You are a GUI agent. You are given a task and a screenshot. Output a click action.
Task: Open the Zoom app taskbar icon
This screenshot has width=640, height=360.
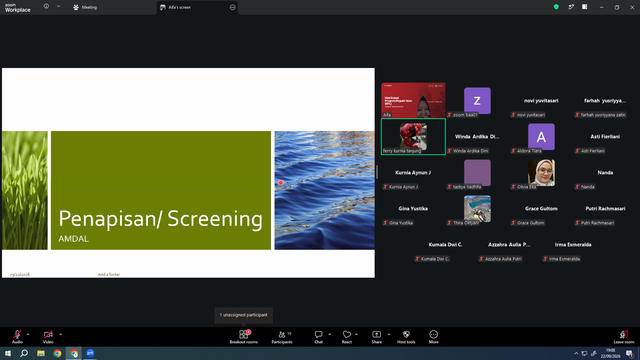(x=90, y=353)
